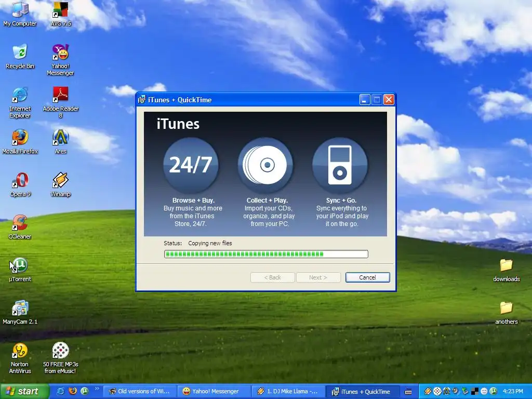Switch to Yahoo! Messenger taskbar button

(x=214, y=392)
